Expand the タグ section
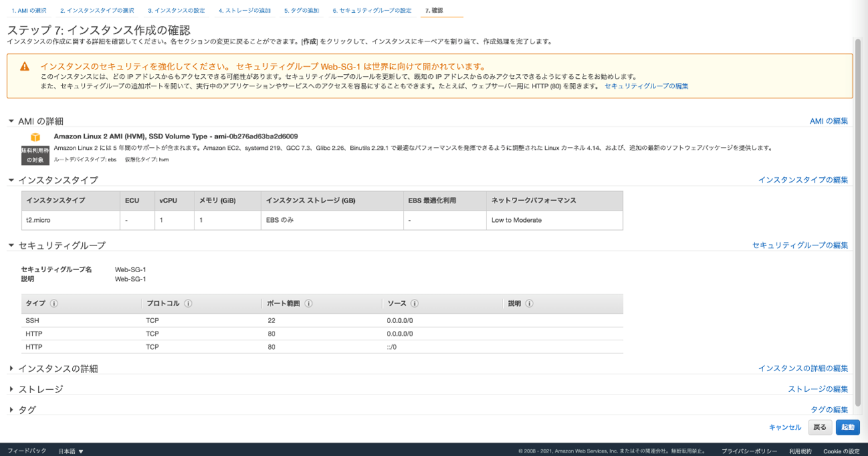Screen dimensions: 868x456 pyautogui.click(x=11, y=410)
